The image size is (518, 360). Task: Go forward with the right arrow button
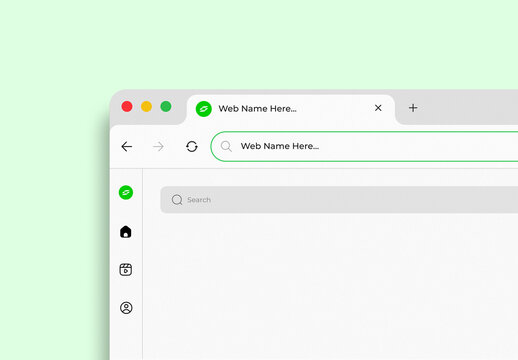(x=158, y=146)
